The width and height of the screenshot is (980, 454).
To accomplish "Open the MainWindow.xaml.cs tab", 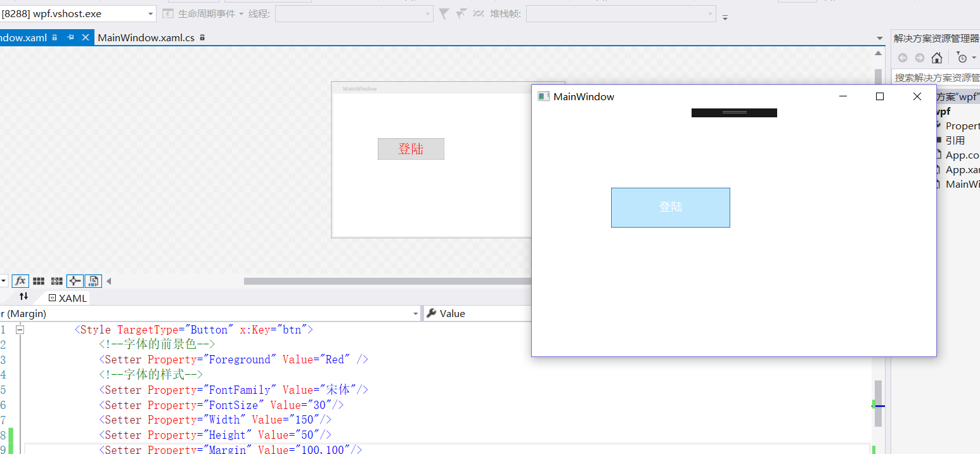I will [146, 37].
